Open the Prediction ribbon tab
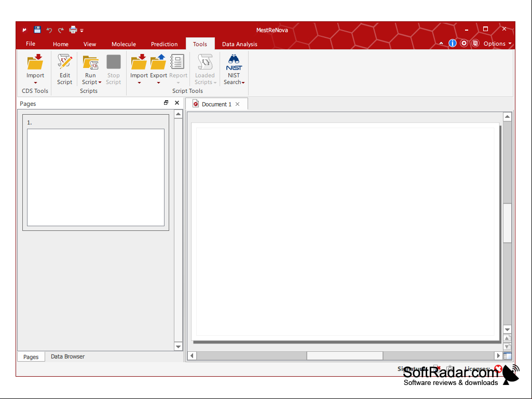The width and height of the screenshot is (532, 399). pyautogui.click(x=164, y=44)
